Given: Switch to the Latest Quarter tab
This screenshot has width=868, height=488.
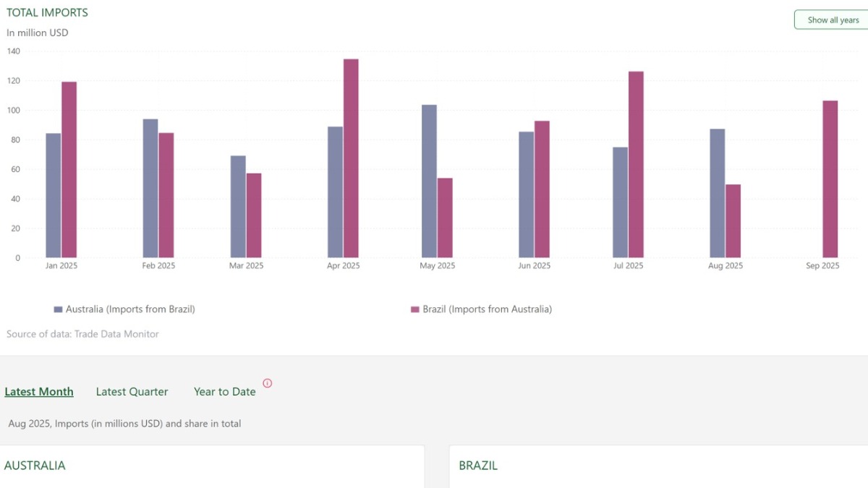Looking at the screenshot, I should click(132, 392).
